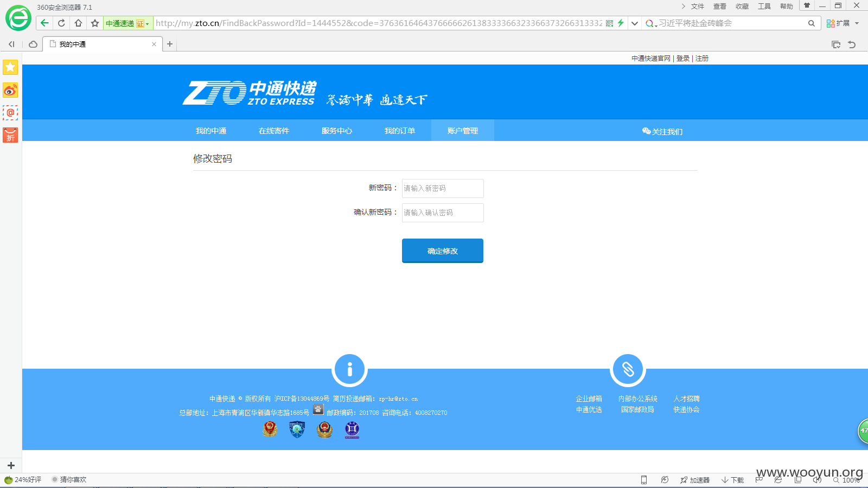The image size is (868, 488).
Task: Open 下载 downloads in status bar
Action: [x=732, y=480]
